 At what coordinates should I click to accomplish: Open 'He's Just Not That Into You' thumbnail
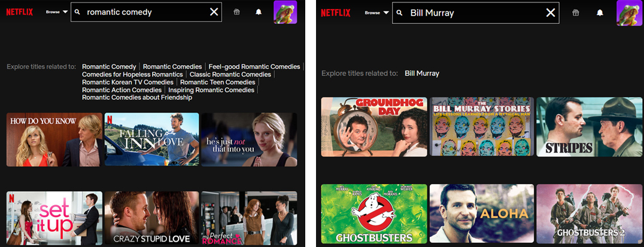click(249, 139)
